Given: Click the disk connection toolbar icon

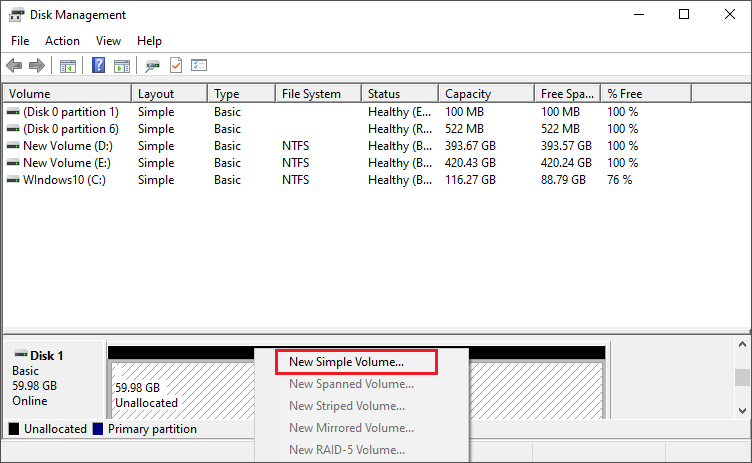Looking at the screenshot, I should (x=152, y=66).
